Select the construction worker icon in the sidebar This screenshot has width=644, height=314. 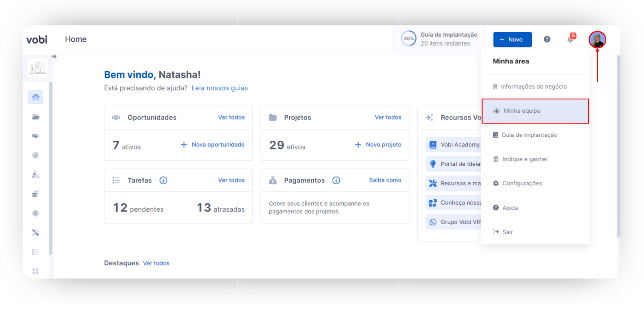[36, 174]
